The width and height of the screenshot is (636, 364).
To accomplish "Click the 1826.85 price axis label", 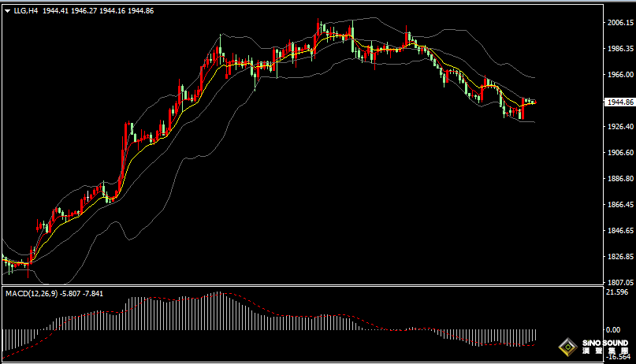I will (x=619, y=257).
